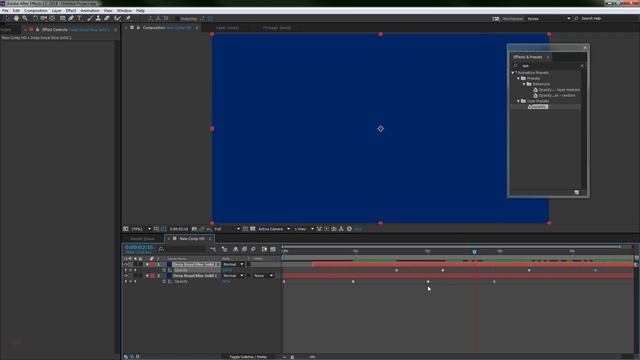This screenshot has width=640, height=360.
Task: Click the Effects & Presets panel tab
Action: pyautogui.click(x=528, y=57)
